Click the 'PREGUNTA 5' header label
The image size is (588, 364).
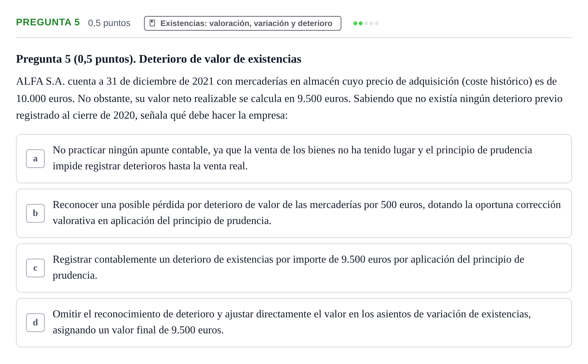pyautogui.click(x=48, y=22)
